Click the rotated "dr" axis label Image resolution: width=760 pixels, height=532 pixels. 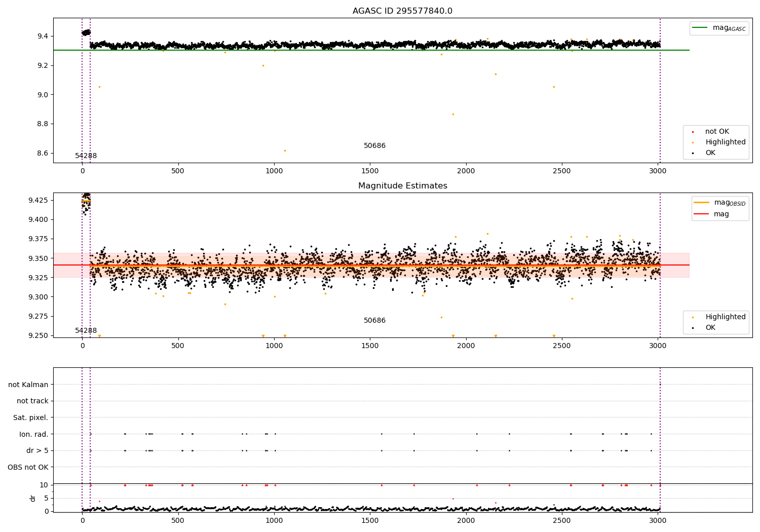point(33,498)
